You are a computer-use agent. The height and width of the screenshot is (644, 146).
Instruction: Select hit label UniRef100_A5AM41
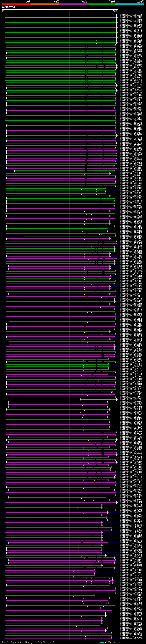[x=131, y=90]
